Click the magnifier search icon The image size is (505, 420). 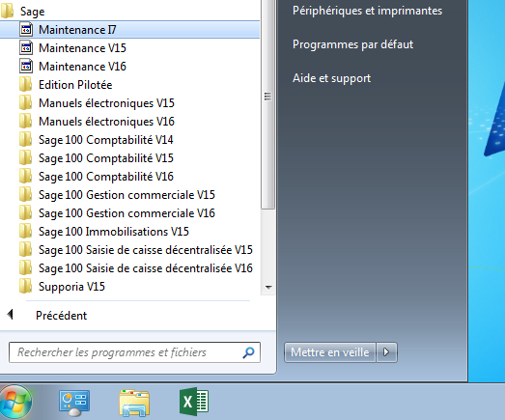(x=248, y=352)
